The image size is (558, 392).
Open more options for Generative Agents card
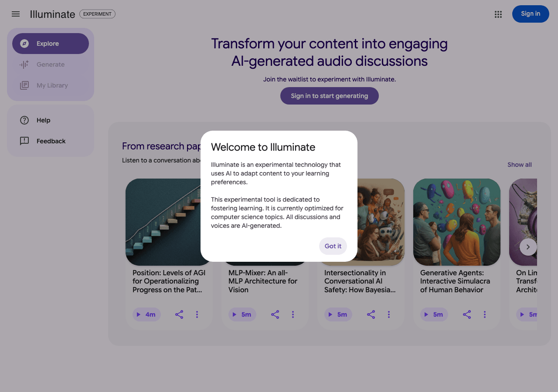(x=485, y=314)
